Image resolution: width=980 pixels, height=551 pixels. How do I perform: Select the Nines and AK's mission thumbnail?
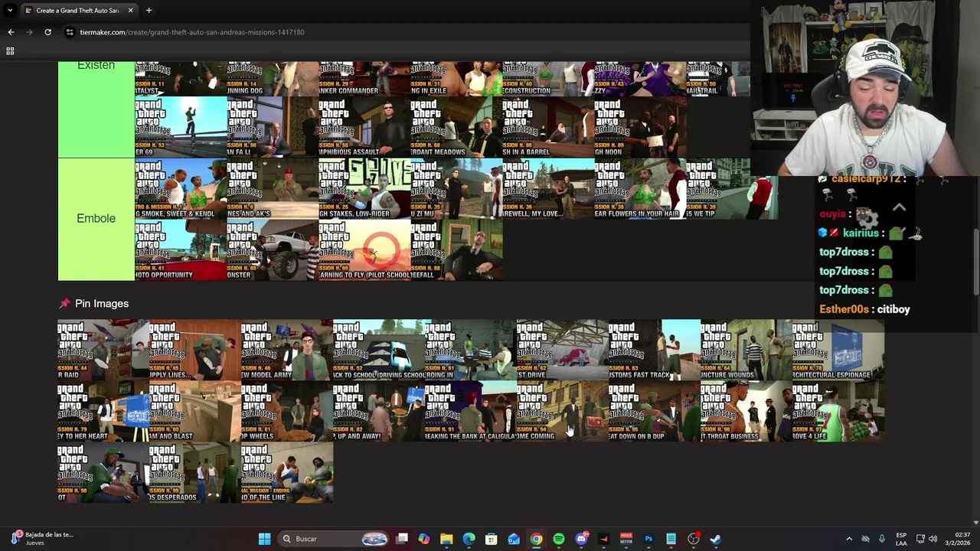point(273,188)
